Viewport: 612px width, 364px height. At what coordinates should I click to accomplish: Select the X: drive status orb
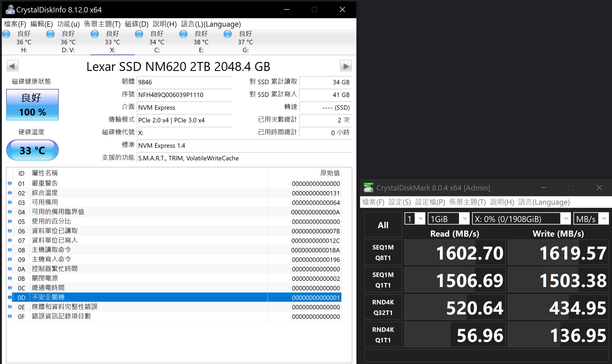(95, 34)
